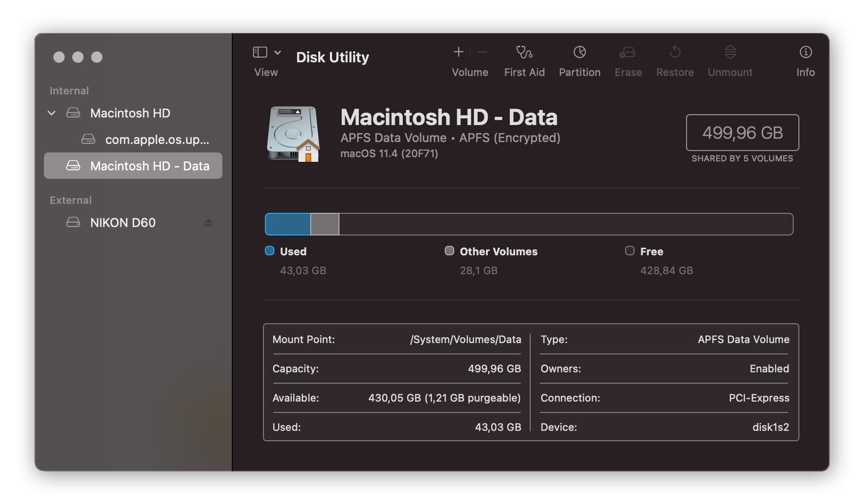Click the Erase disk icon
Image resolution: width=865 pixels, height=504 pixels.
628,52
